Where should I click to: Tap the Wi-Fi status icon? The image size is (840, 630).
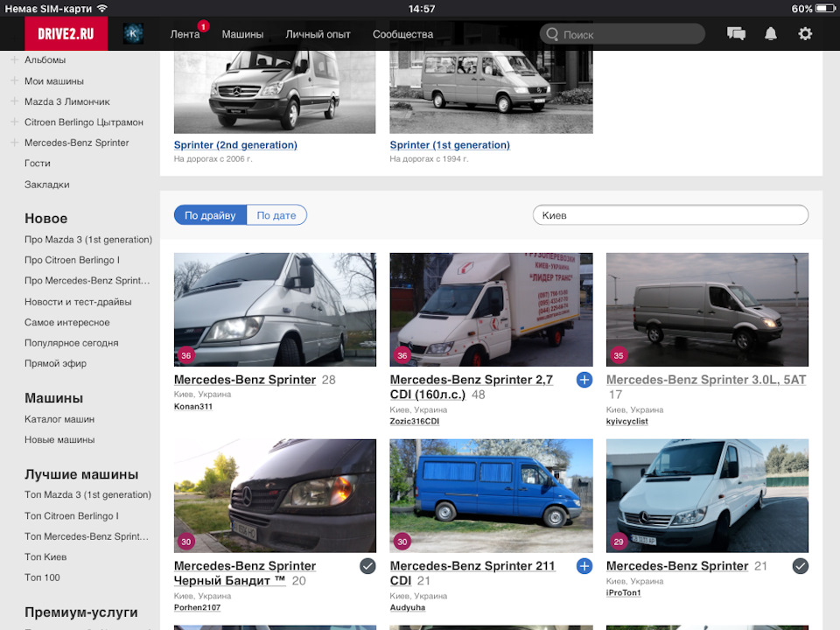point(101,8)
